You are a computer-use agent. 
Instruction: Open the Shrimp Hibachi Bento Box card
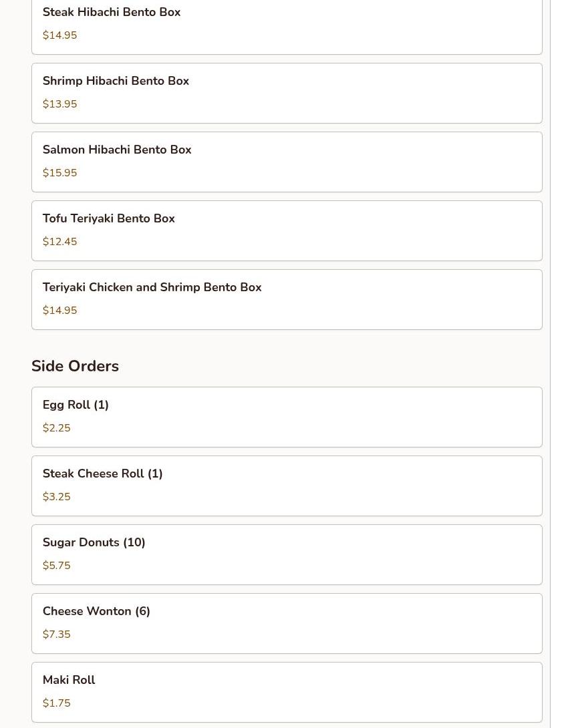(287, 94)
